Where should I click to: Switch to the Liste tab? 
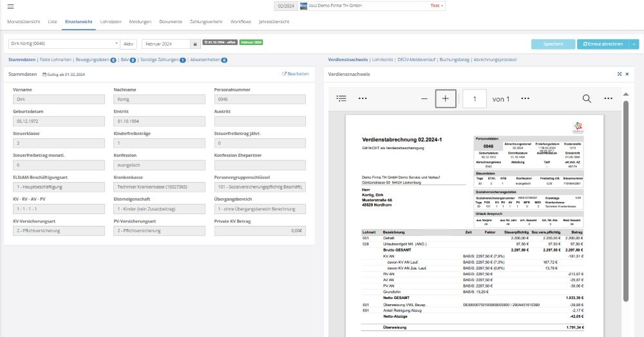[x=53, y=22]
